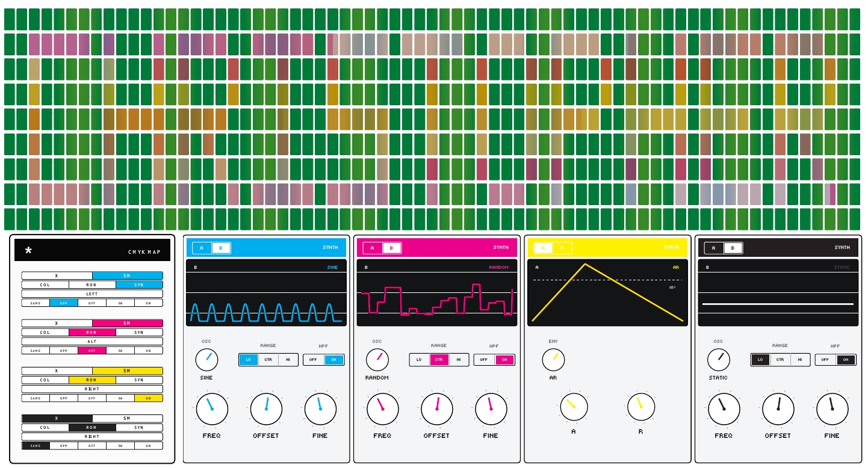Choose COL in the cyan map section

coord(45,285)
